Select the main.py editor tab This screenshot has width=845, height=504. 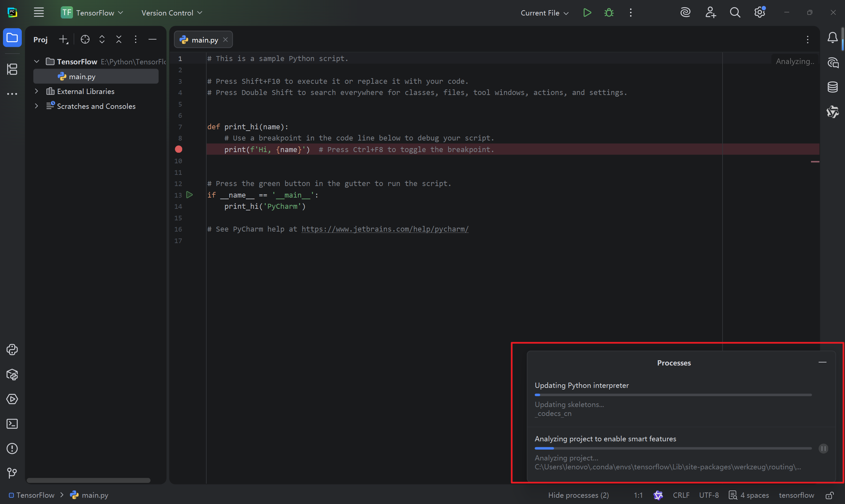(x=204, y=40)
